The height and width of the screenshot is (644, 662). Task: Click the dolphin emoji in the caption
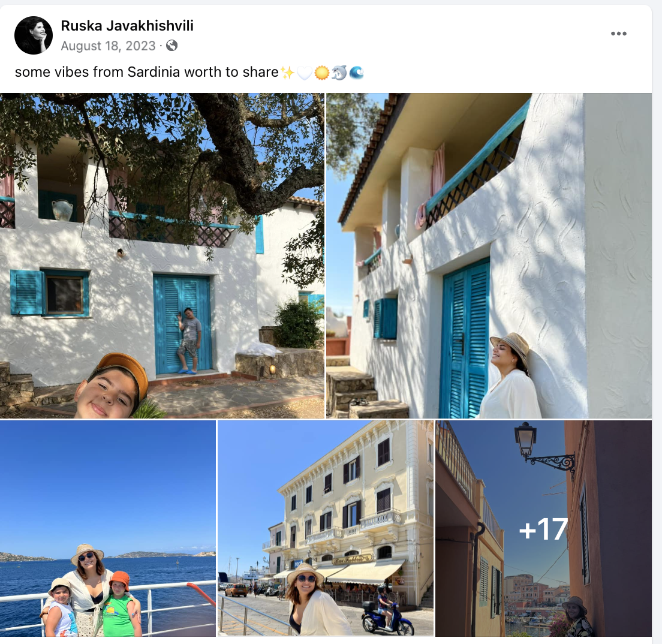339,73
